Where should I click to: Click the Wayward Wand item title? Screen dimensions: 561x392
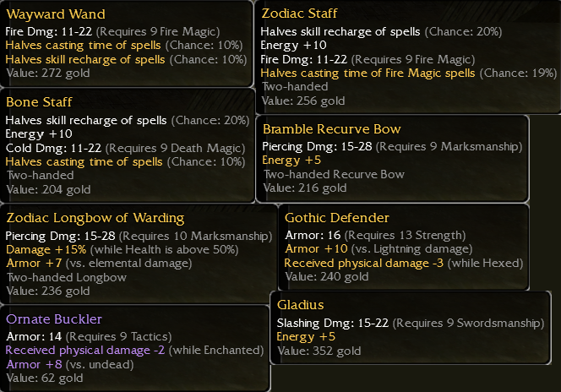coord(56,14)
